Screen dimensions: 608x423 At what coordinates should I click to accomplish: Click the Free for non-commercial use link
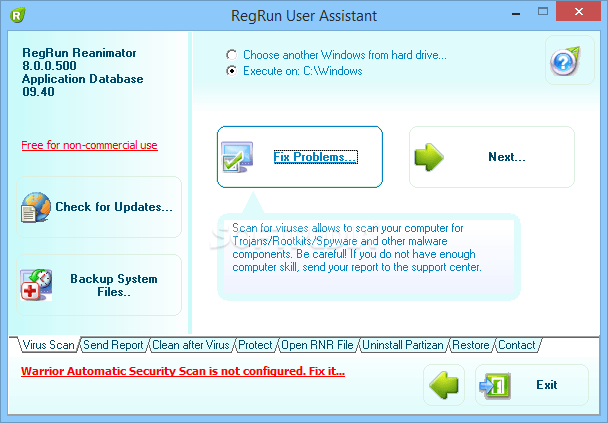pos(89,145)
